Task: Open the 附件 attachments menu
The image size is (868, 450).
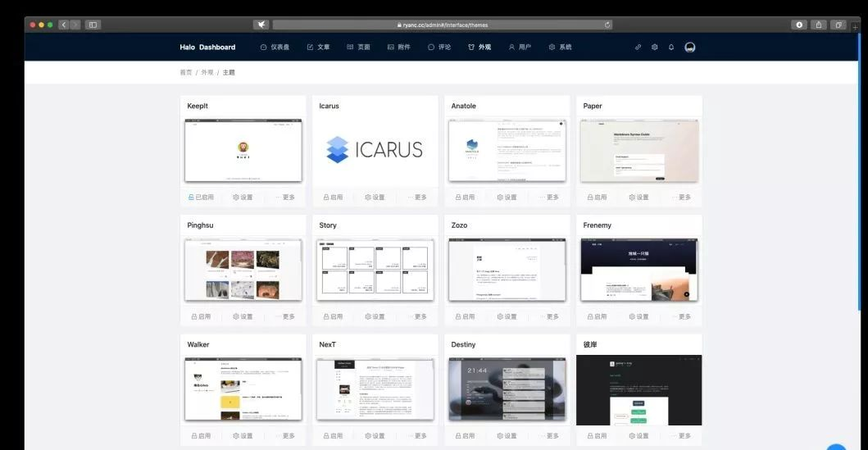Action: (398, 47)
